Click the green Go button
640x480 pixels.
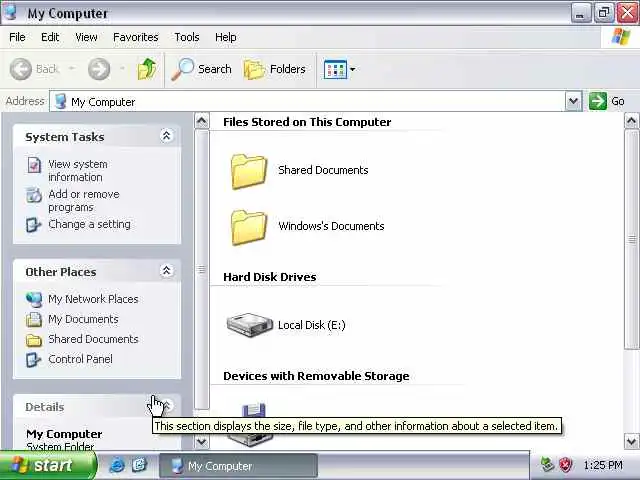[607, 101]
